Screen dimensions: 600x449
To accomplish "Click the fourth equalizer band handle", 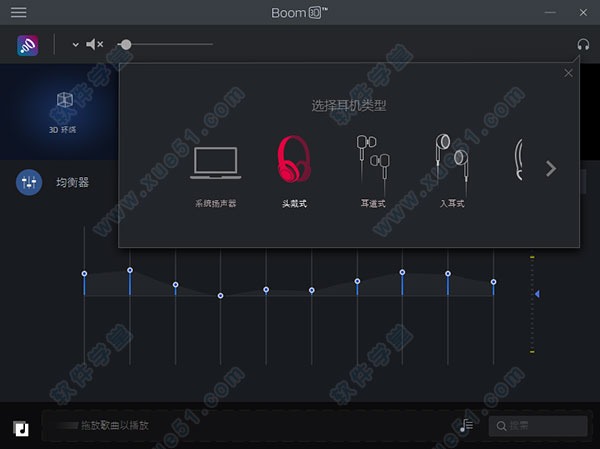I will 220,296.
